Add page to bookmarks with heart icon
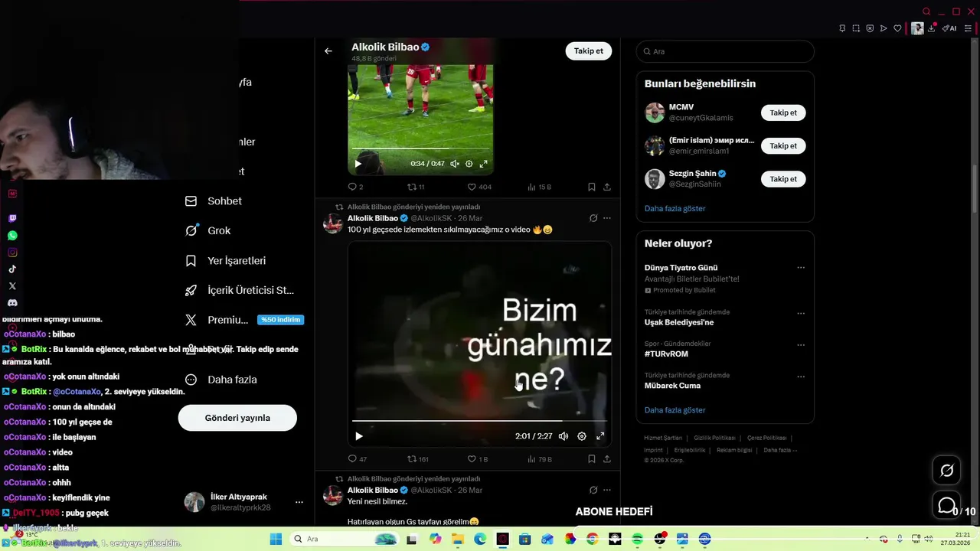980x551 pixels. [897, 28]
